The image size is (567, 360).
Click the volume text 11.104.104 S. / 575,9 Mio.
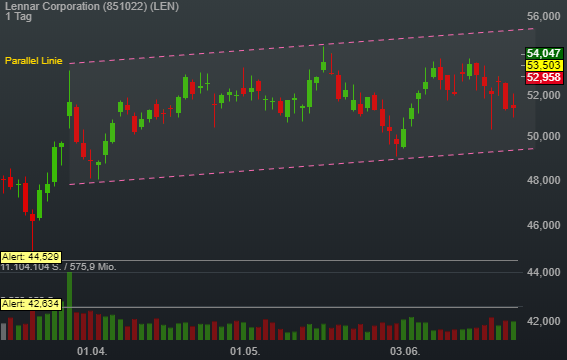(59, 267)
